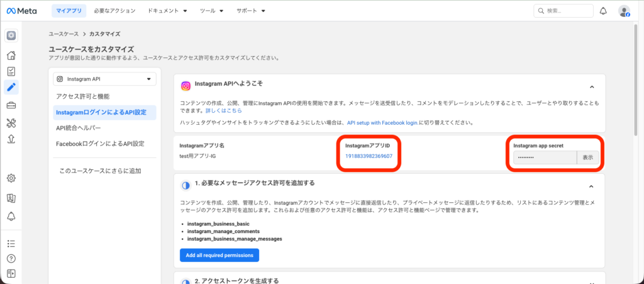Click the upload publish icon in sidebar
Screen dimensions: 644x284
pyautogui.click(x=11, y=139)
